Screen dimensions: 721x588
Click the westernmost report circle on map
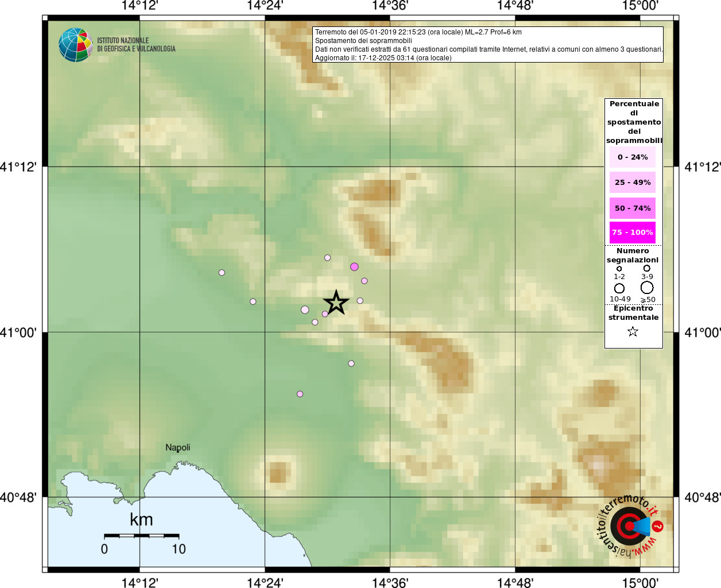222,273
